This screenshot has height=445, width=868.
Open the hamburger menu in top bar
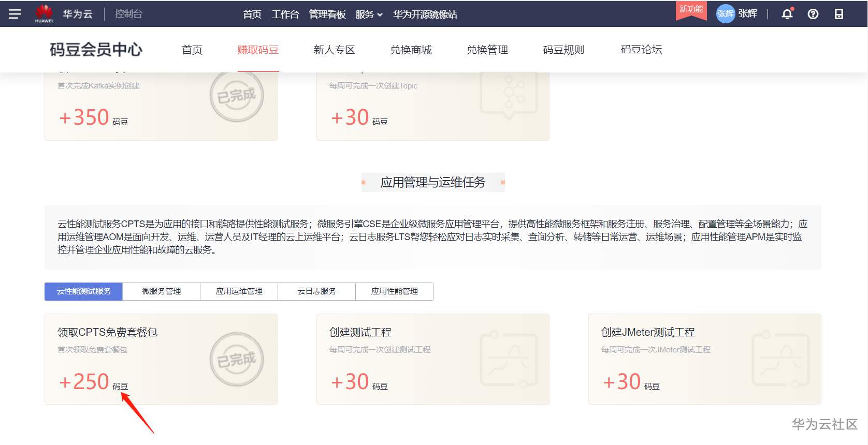pos(15,14)
